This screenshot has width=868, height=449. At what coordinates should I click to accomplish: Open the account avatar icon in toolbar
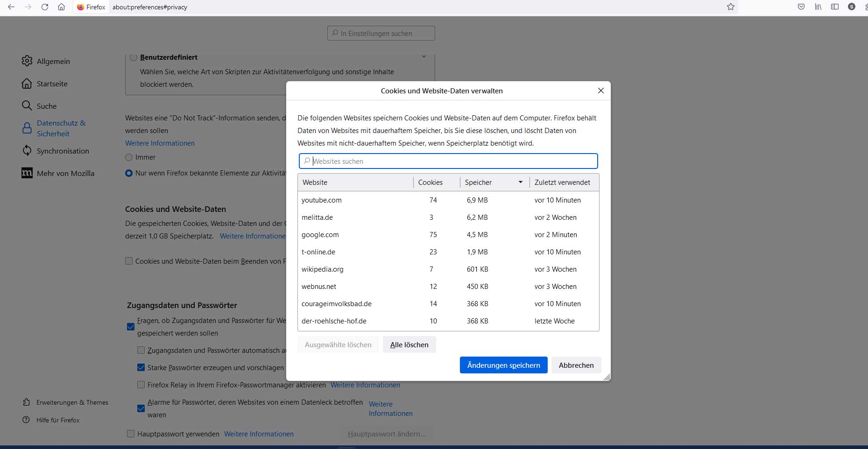[852, 7]
